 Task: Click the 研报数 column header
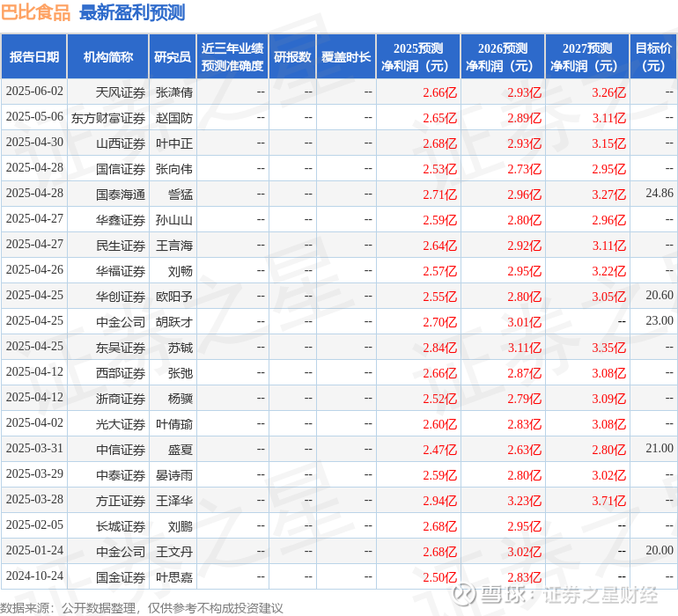pos(292,57)
